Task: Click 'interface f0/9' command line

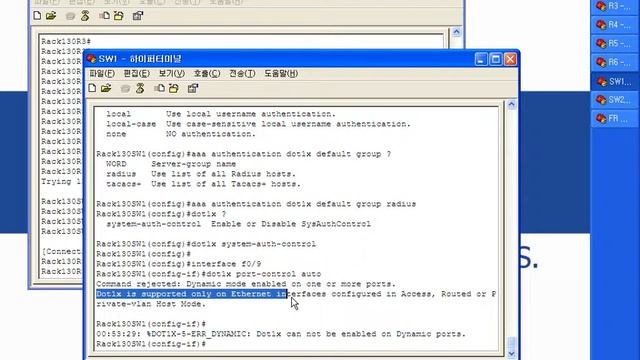Action: tap(179, 264)
